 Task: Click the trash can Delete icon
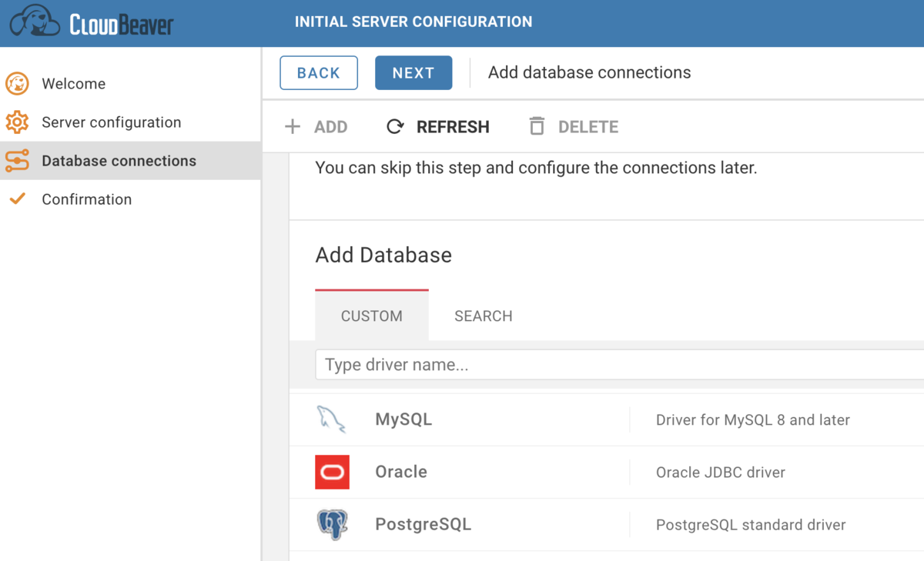[537, 126]
